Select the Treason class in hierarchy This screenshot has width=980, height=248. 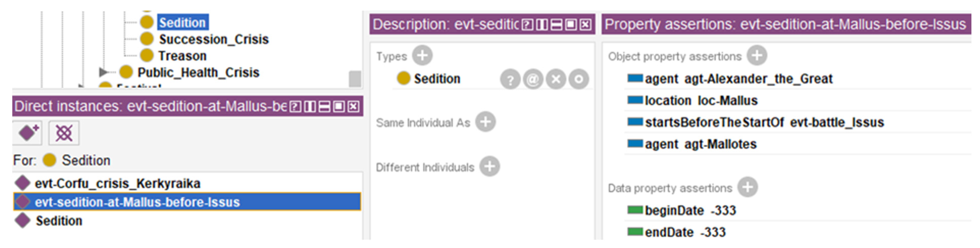pos(182,56)
